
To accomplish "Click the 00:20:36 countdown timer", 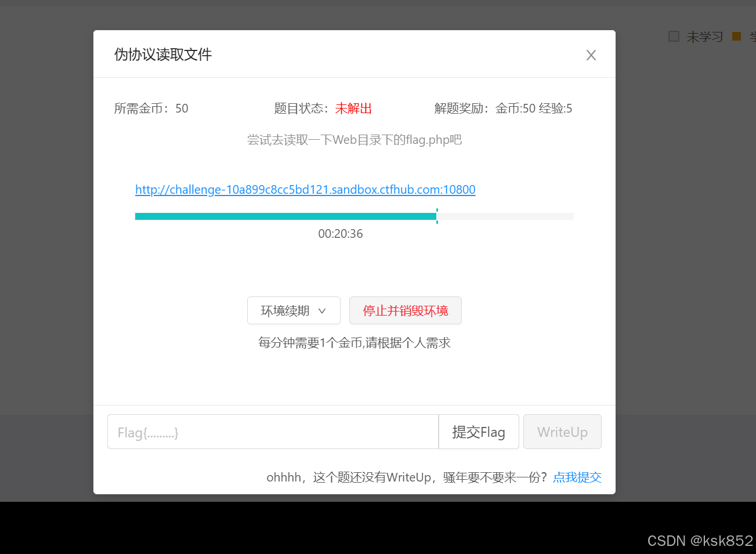I will (341, 234).
